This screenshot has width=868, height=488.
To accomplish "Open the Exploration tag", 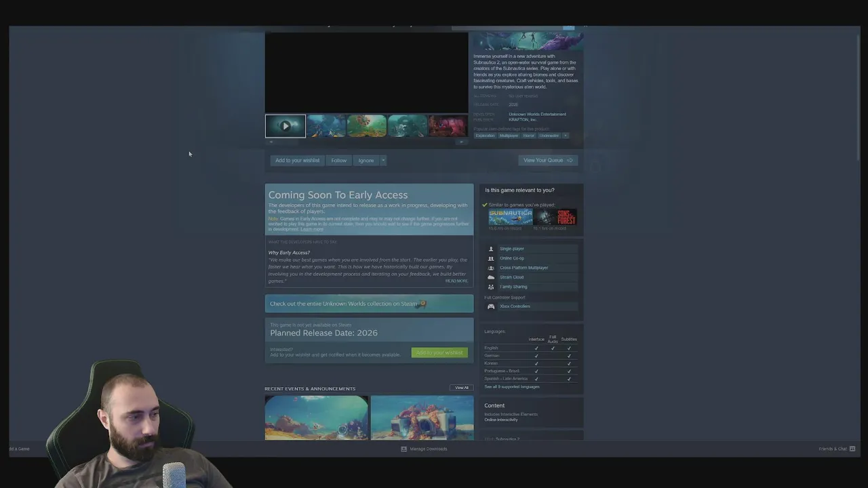I will (485, 136).
